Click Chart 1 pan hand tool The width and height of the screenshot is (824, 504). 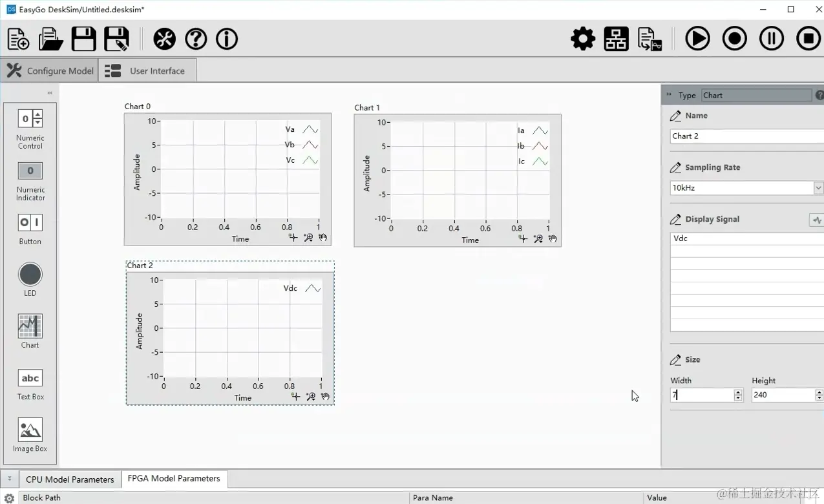(553, 239)
